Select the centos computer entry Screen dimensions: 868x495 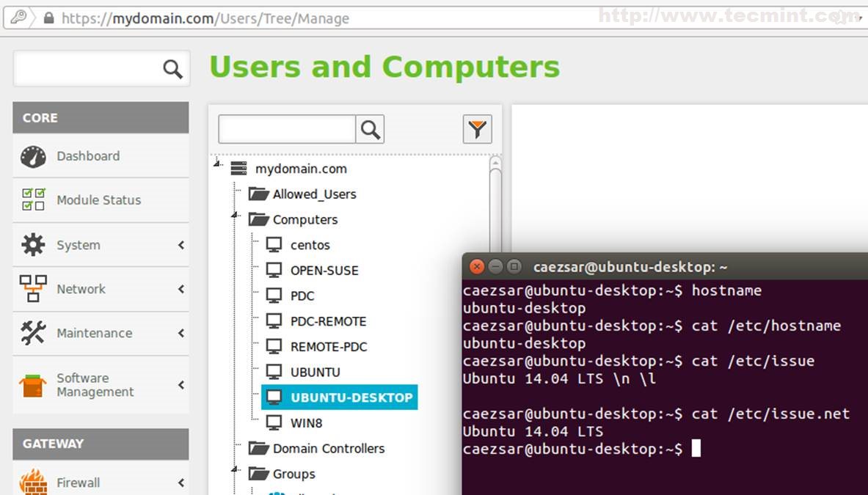tap(310, 245)
